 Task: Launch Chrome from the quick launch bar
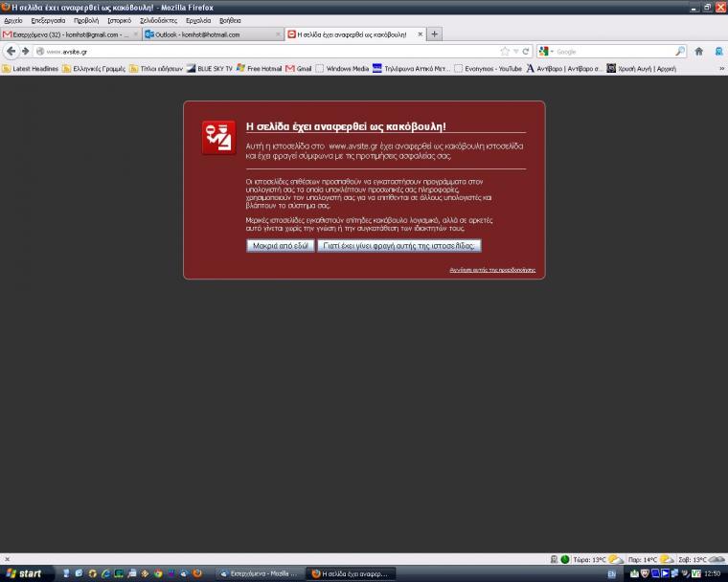coord(158,573)
